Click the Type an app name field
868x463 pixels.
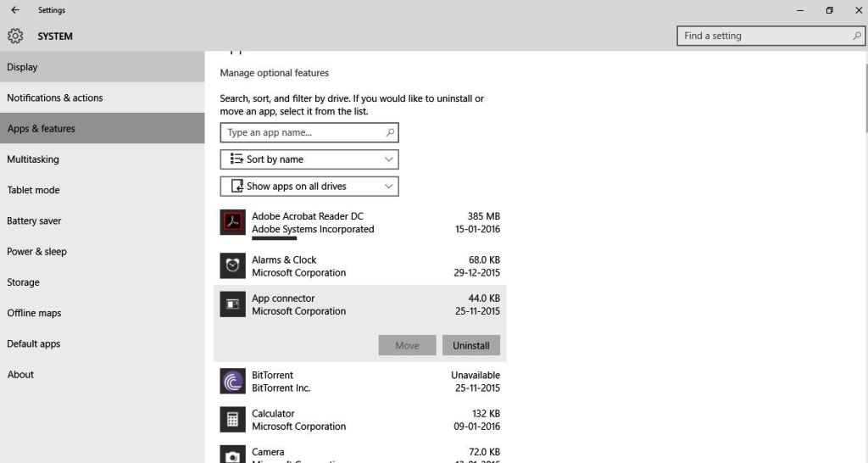click(x=309, y=132)
